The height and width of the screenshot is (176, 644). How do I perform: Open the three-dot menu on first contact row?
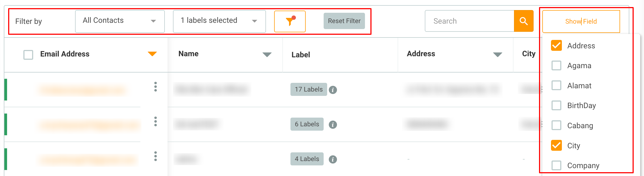point(156,87)
